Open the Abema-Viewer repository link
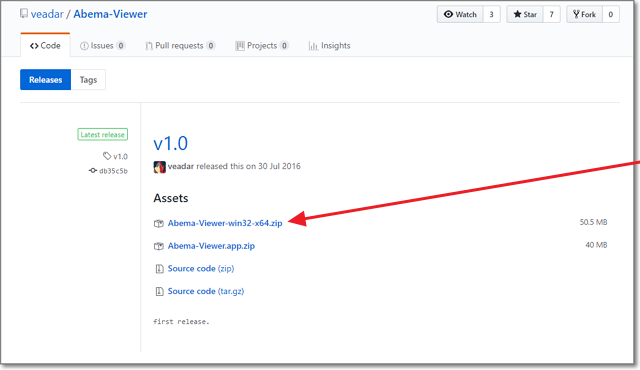The width and height of the screenshot is (640, 370). coord(110,14)
